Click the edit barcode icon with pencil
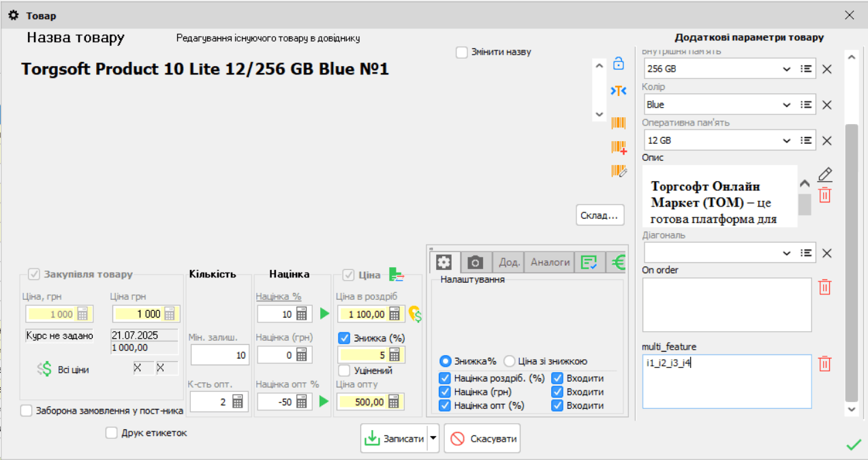 click(619, 171)
